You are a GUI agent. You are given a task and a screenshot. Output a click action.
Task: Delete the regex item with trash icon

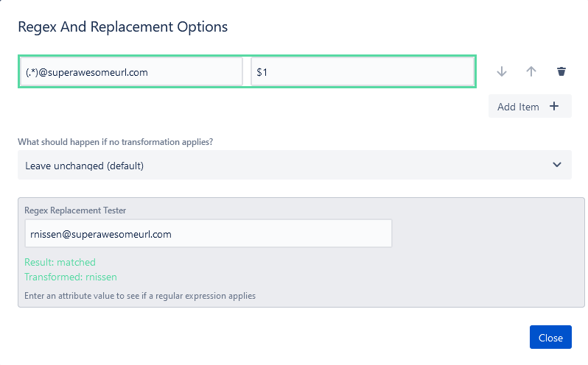pos(561,71)
